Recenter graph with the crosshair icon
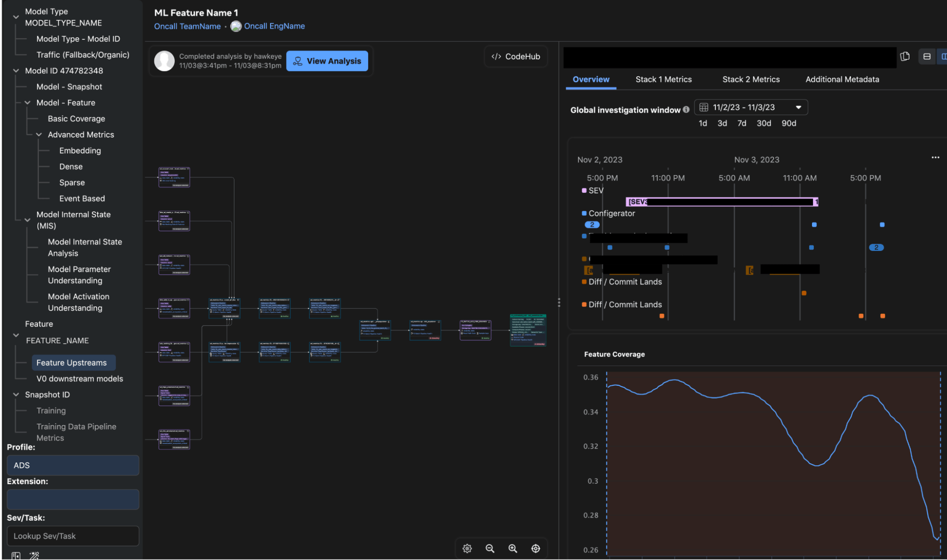Screen dimensions: 947x560 coord(535,548)
